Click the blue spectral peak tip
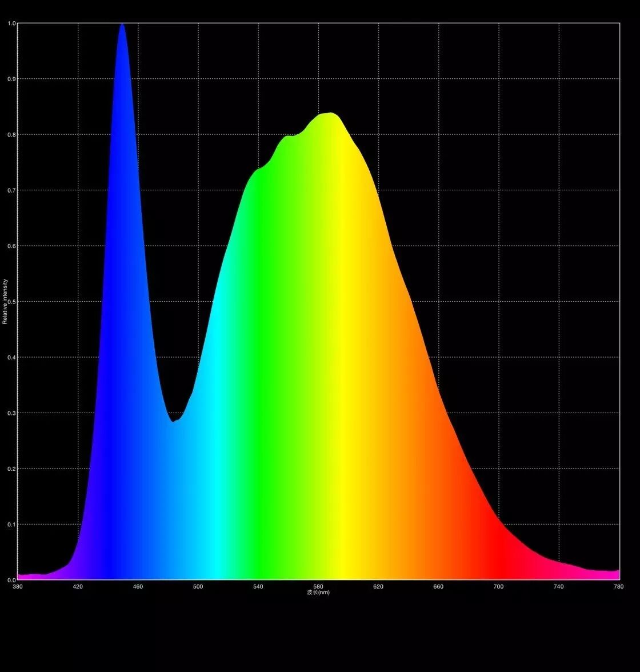 coord(122,25)
